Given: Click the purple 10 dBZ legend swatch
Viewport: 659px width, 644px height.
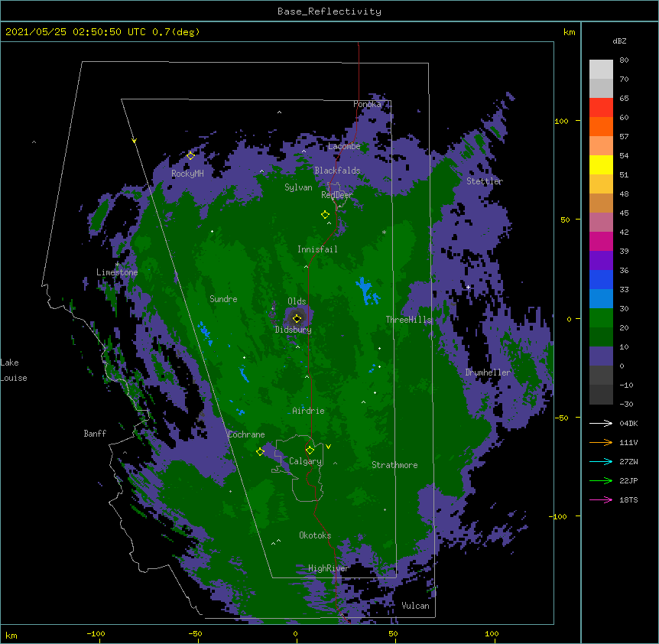Looking at the screenshot, I should [x=601, y=356].
